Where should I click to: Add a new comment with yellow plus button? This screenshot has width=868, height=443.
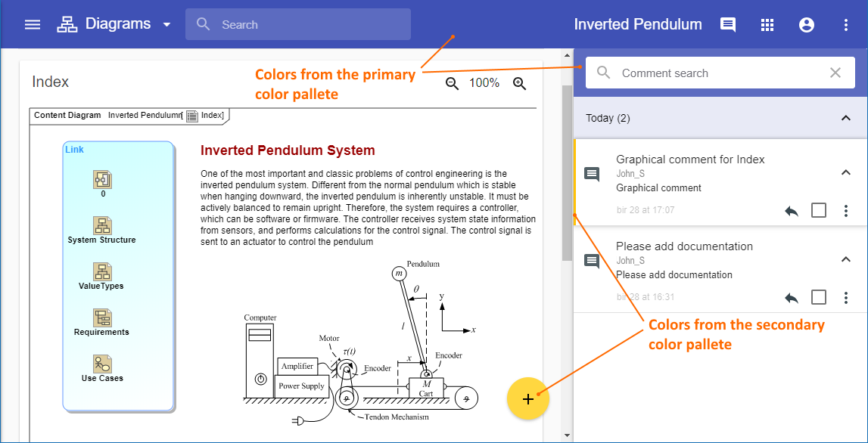tap(528, 398)
